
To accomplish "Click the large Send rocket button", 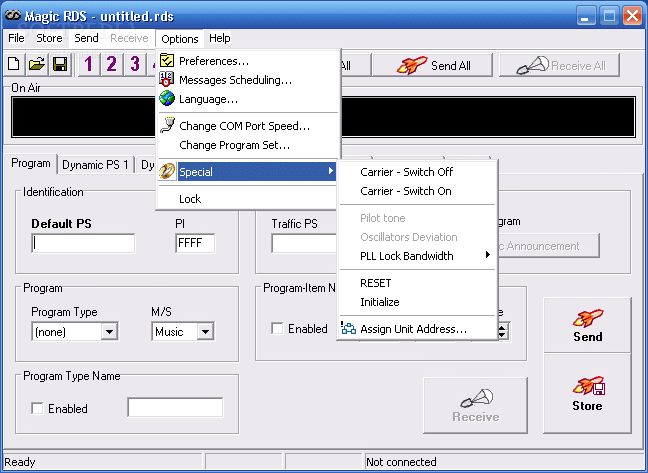I will click(x=587, y=326).
